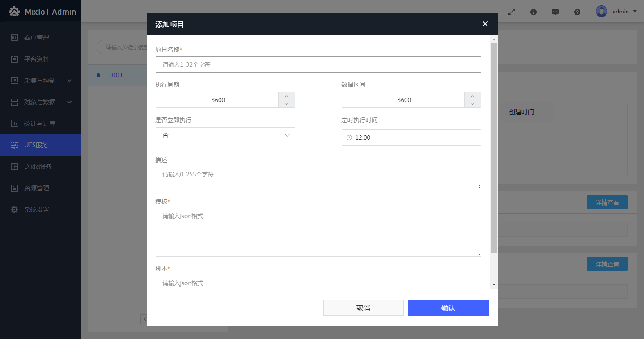644x339 pixels.
Task: Click the 系统设置 gear icon
Action: pos(14,210)
